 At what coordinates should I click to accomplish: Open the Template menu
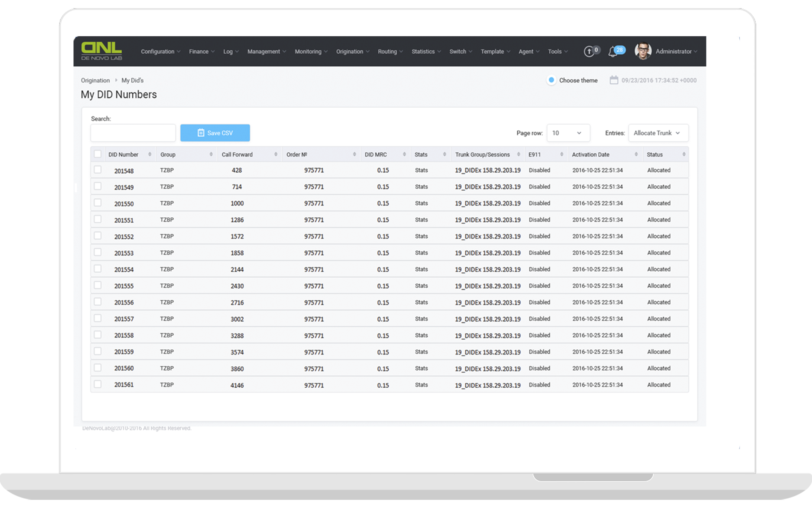pyautogui.click(x=495, y=52)
